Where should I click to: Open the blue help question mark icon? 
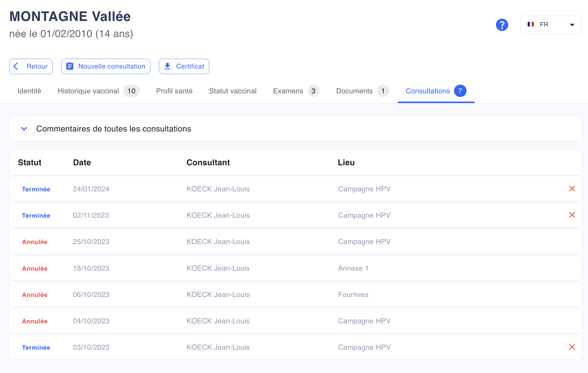coord(502,25)
